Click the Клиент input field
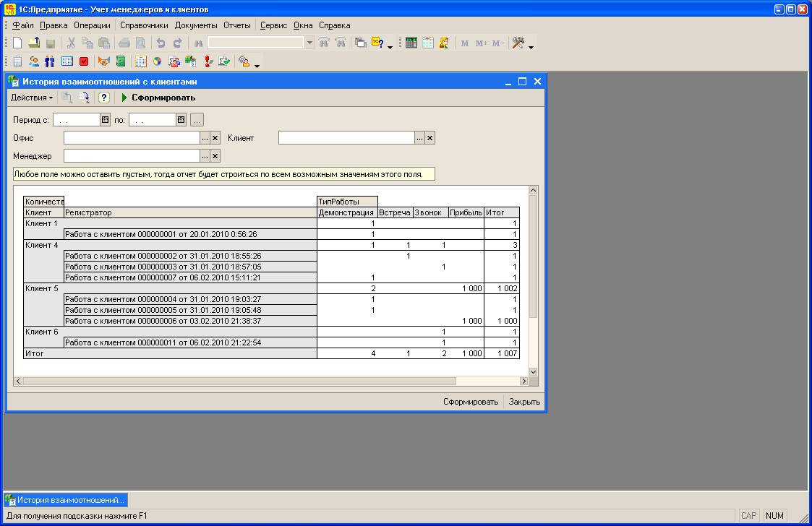Image resolution: width=812 pixels, height=526 pixels. tap(346, 138)
